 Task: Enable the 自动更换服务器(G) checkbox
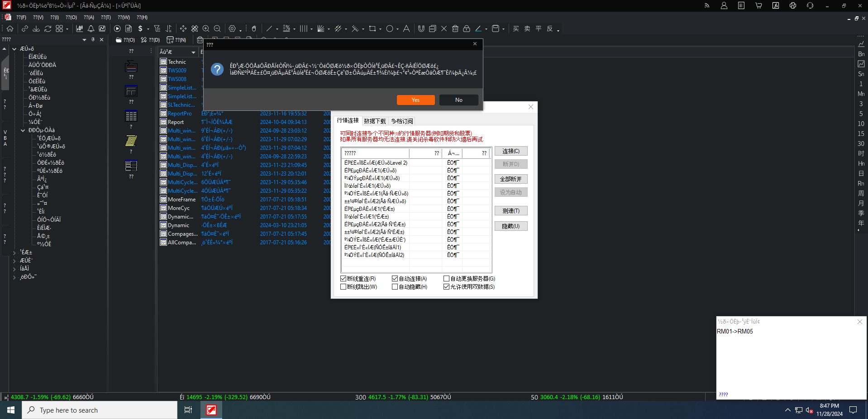[446, 279]
